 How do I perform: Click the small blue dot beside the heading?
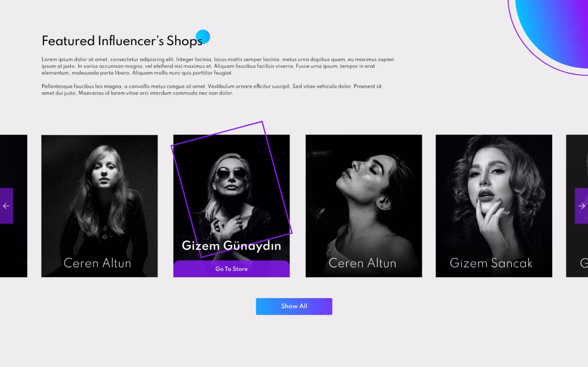point(203,37)
